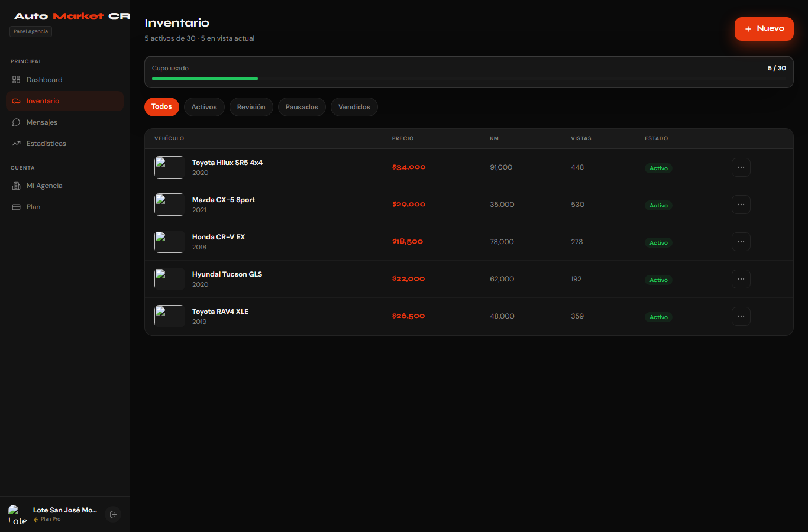Switch to the Revisión filter tab
The image size is (808, 532).
[x=251, y=107]
